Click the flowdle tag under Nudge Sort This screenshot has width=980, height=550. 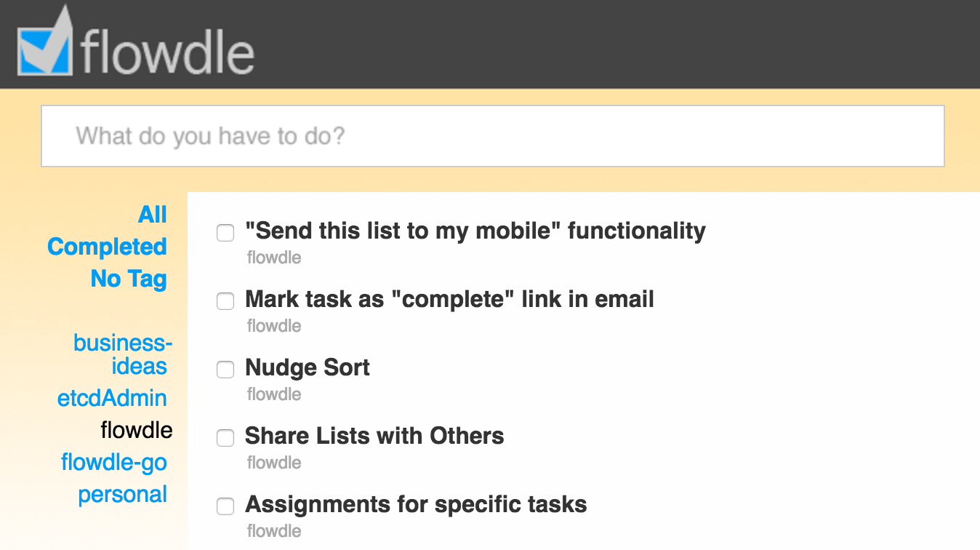click(x=274, y=394)
